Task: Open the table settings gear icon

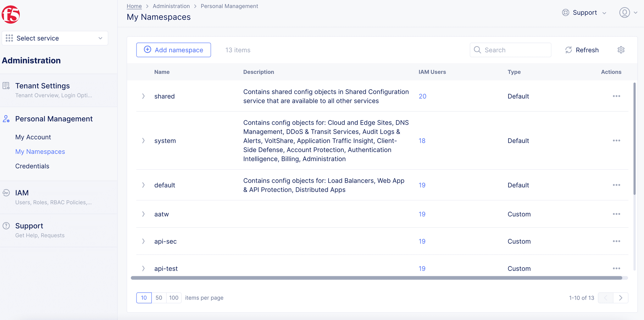Action: 621,50
